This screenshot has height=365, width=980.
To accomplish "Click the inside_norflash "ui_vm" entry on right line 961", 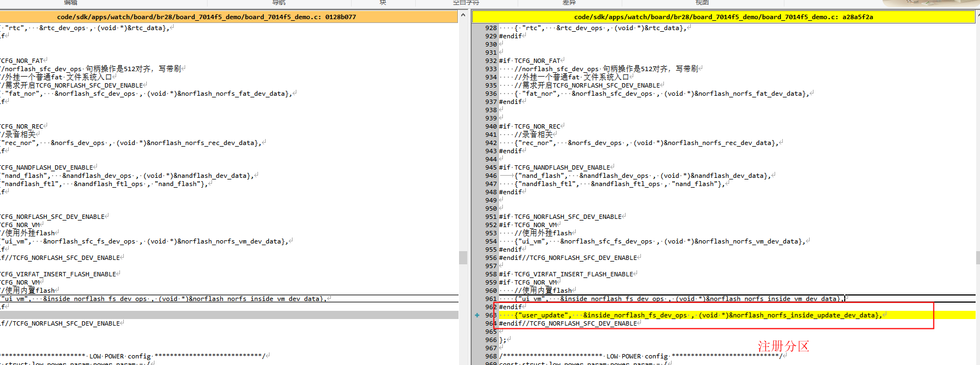I will (679, 299).
